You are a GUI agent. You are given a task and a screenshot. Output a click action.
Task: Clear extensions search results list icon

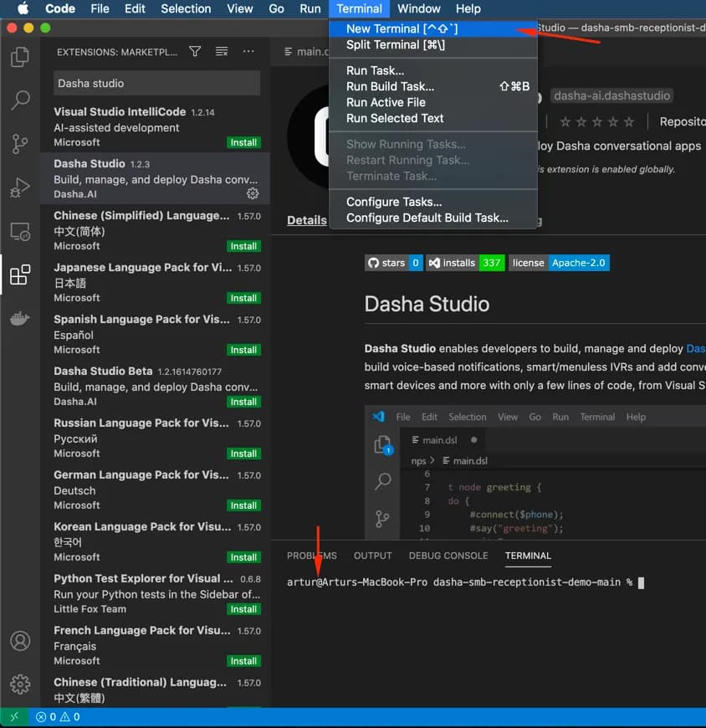click(222, 52)
